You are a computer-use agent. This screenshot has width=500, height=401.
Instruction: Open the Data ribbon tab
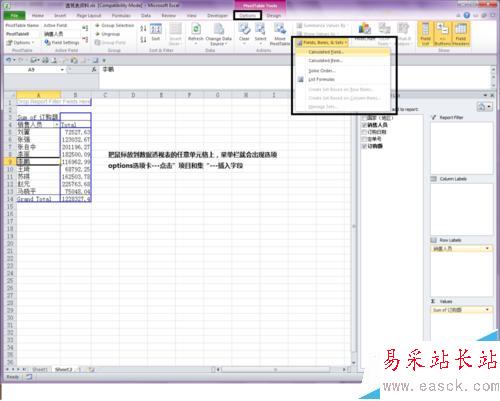tap(146, 16)
